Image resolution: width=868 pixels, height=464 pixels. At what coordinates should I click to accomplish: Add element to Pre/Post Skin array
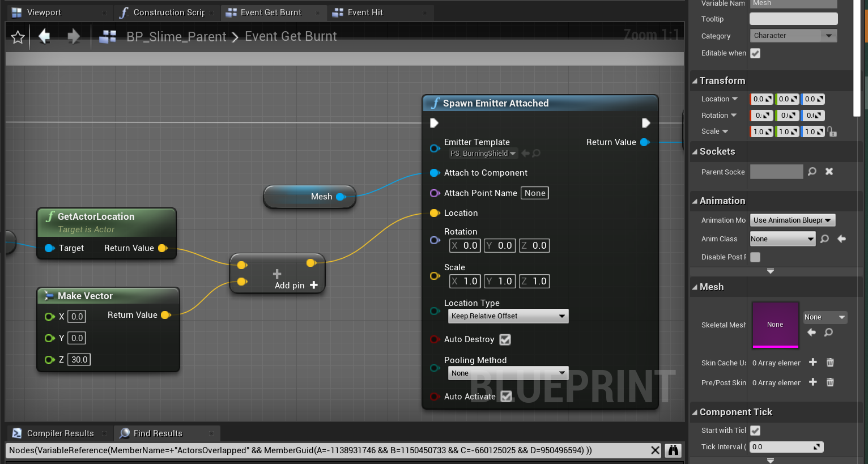click(812, 382)
